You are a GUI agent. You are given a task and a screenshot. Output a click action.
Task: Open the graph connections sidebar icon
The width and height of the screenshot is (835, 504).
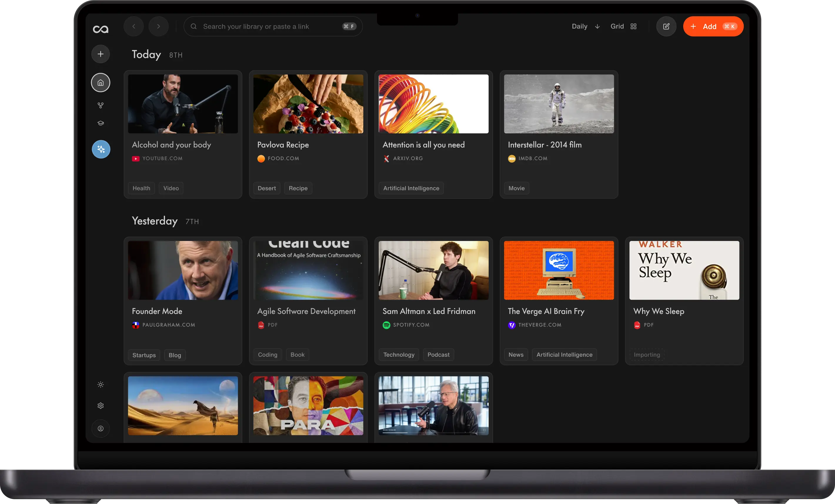pyautogui.click(x=101, y=105)
